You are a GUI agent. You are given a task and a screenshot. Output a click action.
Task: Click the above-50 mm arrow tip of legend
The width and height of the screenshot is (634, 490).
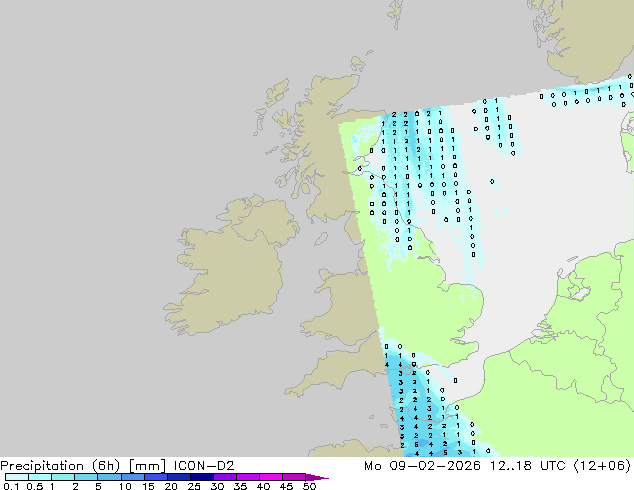click(x=317, y=477)
